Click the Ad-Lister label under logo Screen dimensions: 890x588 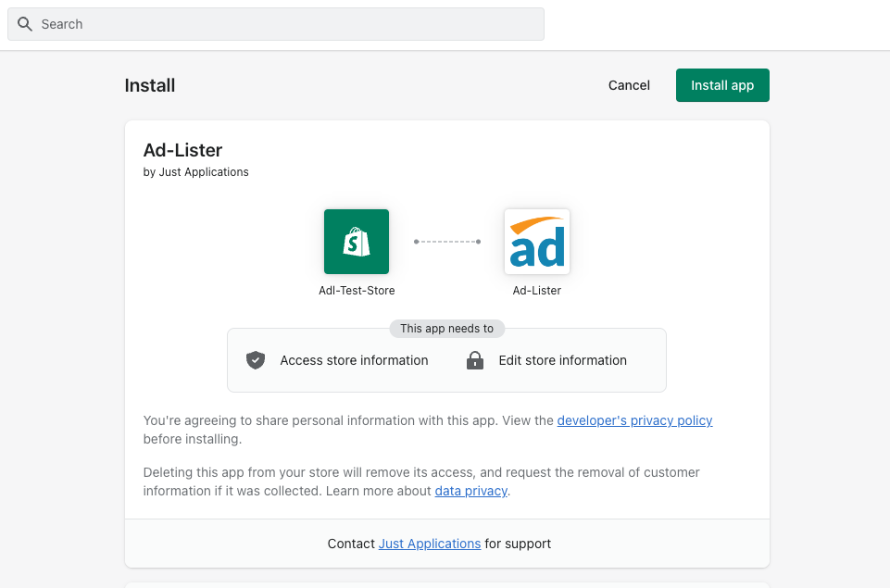(537, 291)
